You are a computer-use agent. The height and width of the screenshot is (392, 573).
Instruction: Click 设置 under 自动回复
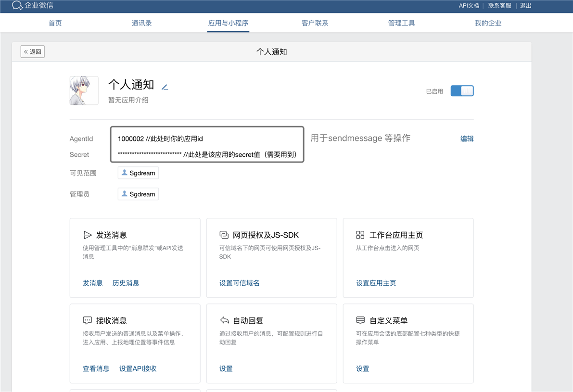226,368
